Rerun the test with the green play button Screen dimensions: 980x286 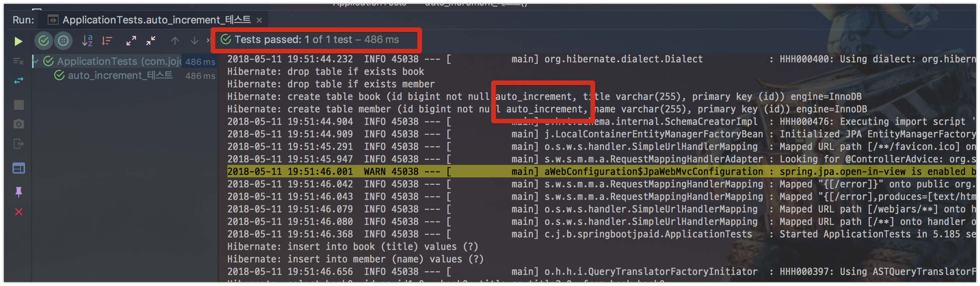click(18, 41)
